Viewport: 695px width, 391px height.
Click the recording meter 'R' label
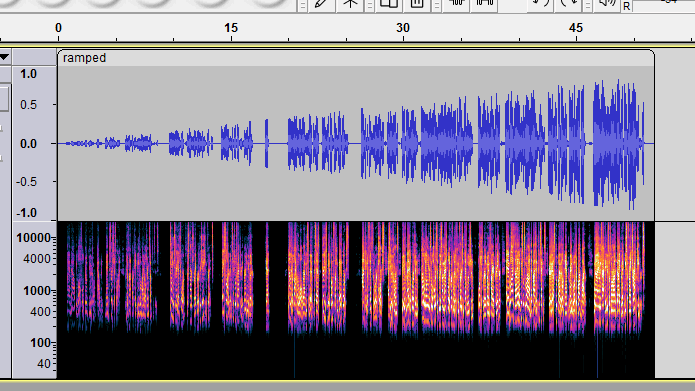pyautogui.click(x=626, y=7)
